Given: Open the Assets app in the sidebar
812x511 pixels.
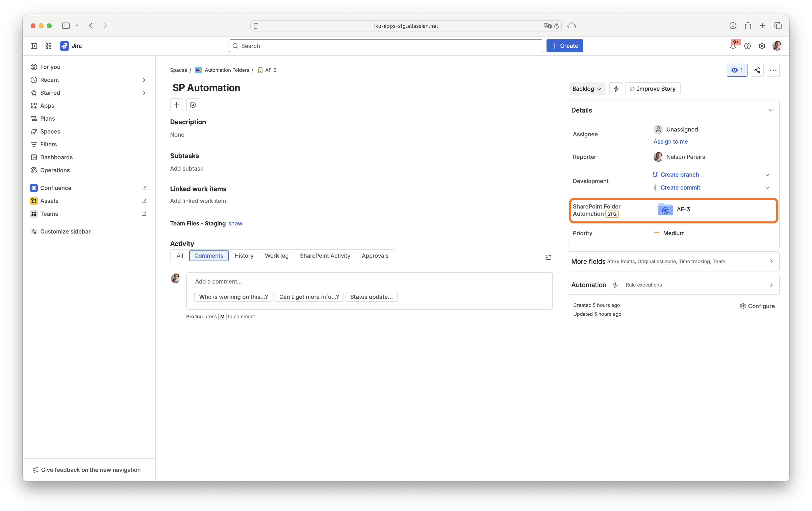Looking at the screenshot, I should point(49,200).
